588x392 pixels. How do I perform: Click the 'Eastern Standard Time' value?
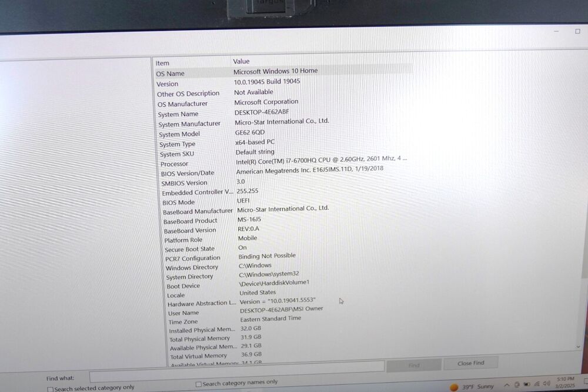(270, 319)
